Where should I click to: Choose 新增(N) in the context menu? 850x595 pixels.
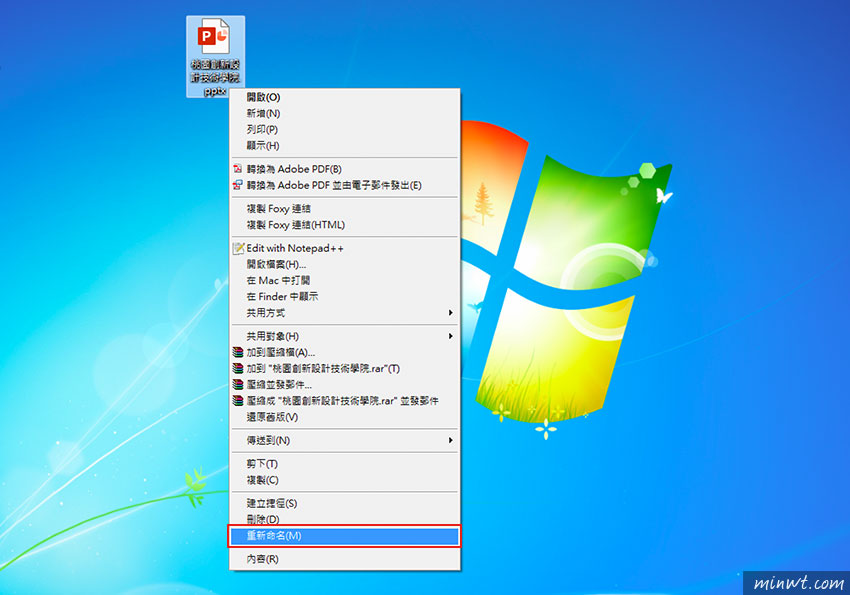click(x=345, y=113)
